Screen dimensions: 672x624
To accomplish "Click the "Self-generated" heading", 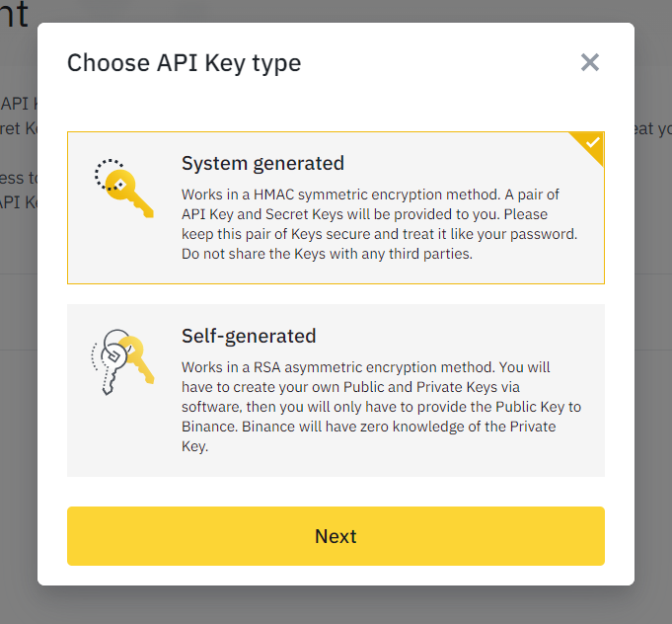I will [249, 336].
